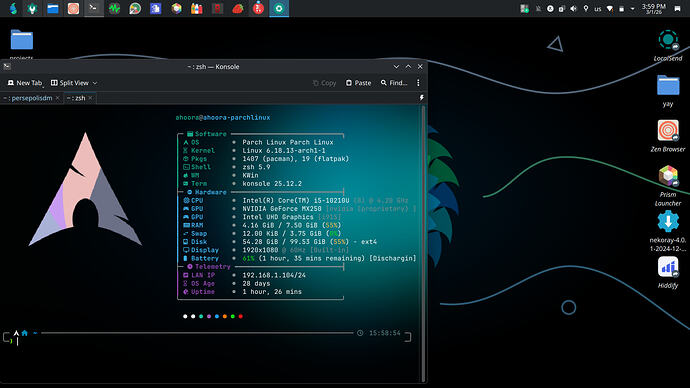Launch the green wrench app in the taskbar

coord(32,8)
